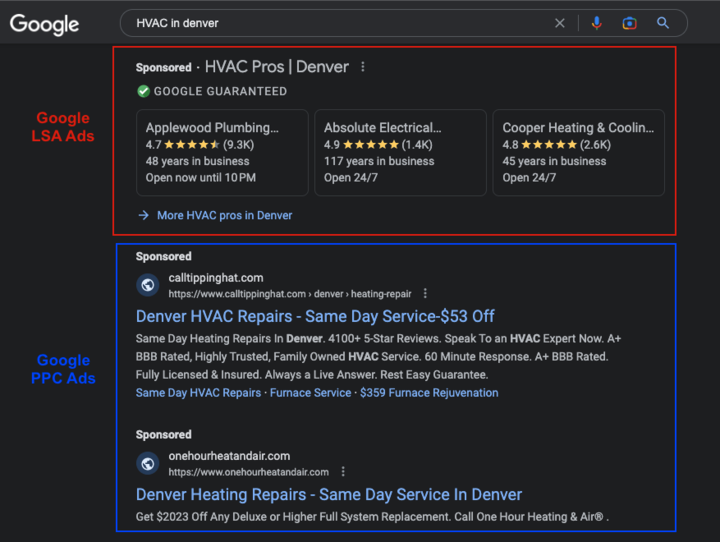Click 'Open now until 10PM' text
This screenshot has width=720, height=542.
[201, 178]
